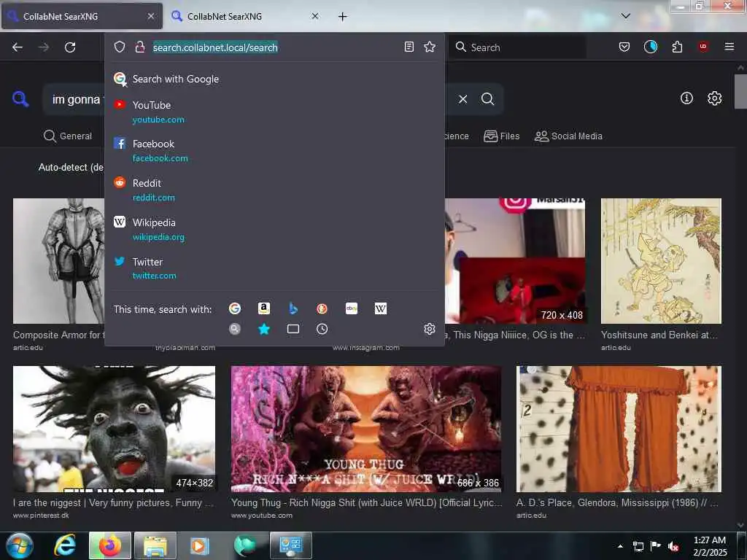Click the SearXNG query field starting 'im gonna'
This screenshot has height=560, width=747.
76,99
